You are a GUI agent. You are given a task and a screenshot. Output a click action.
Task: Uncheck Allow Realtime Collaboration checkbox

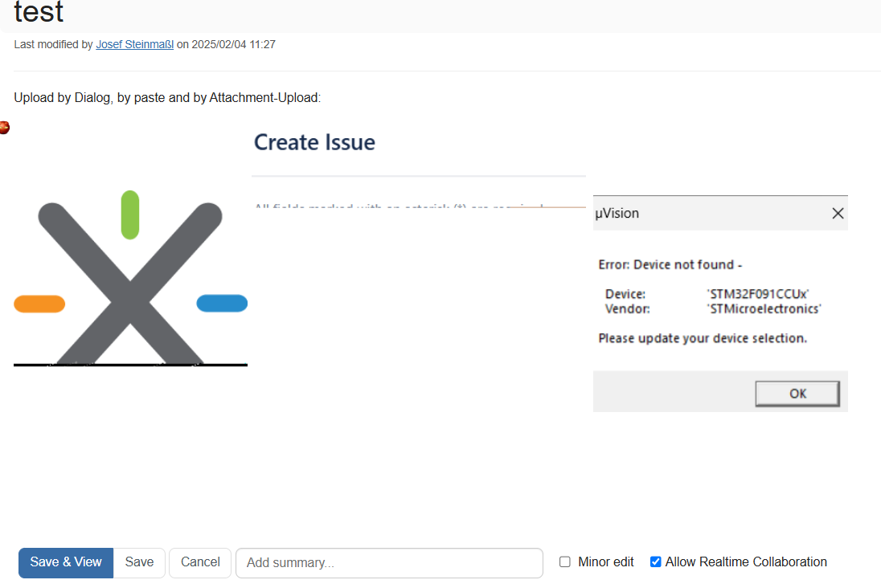click(x=656, y=562)
